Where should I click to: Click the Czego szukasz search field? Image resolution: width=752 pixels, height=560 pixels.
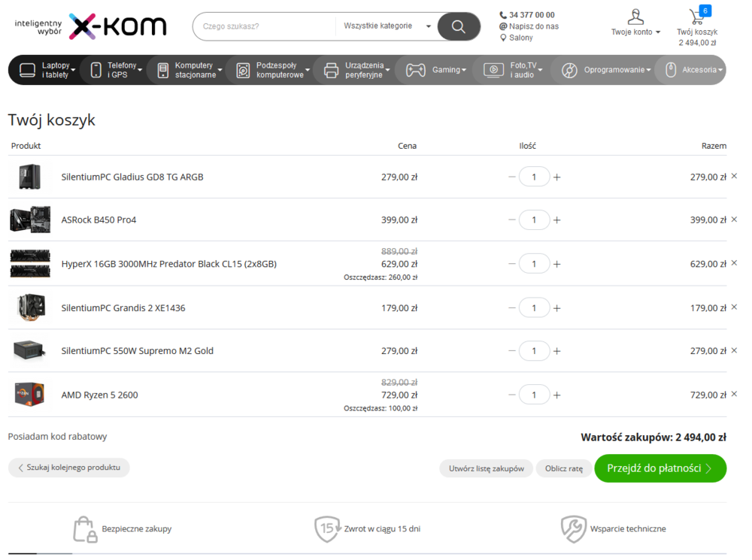[265, 26]
